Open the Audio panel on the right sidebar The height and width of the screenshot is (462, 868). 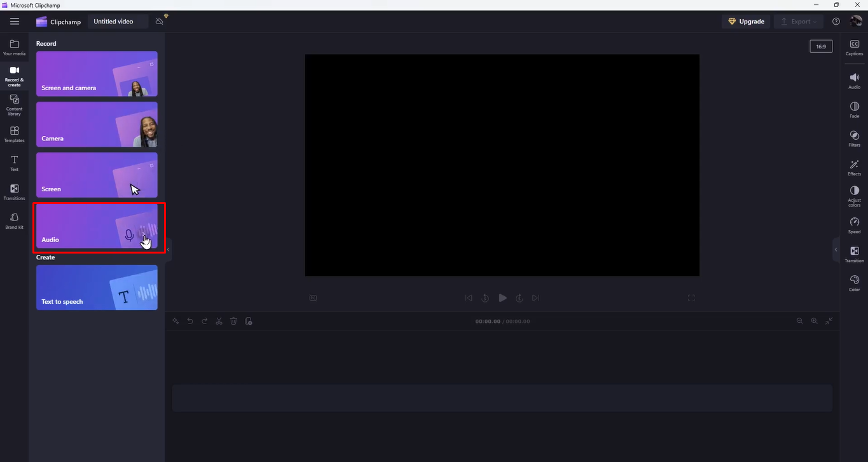point(854,79)
